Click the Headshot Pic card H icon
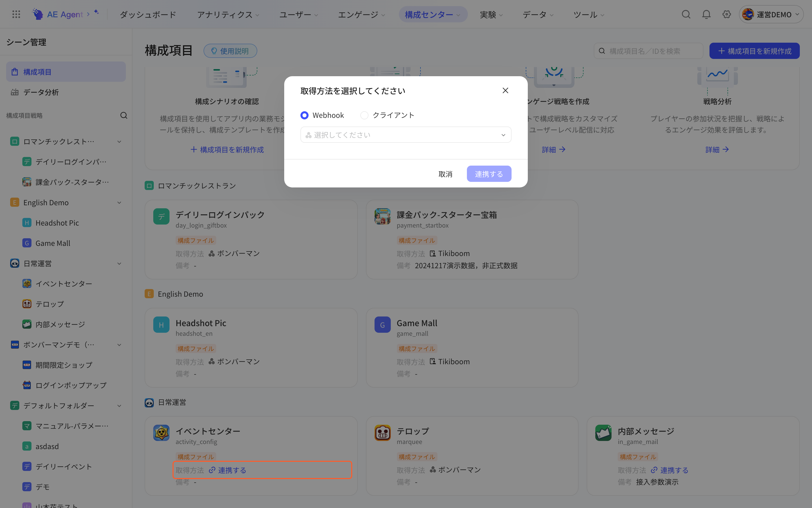Screen dimensions: 812x508 click(x=161, y=325)
